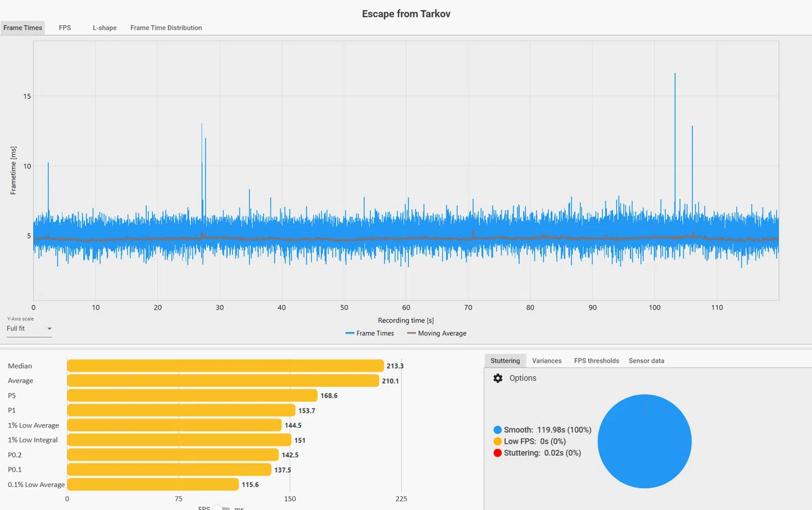This screenshot has width=812, height=510.
Task: Click the 1% Low Integral bar
Action: pos(179,440)
